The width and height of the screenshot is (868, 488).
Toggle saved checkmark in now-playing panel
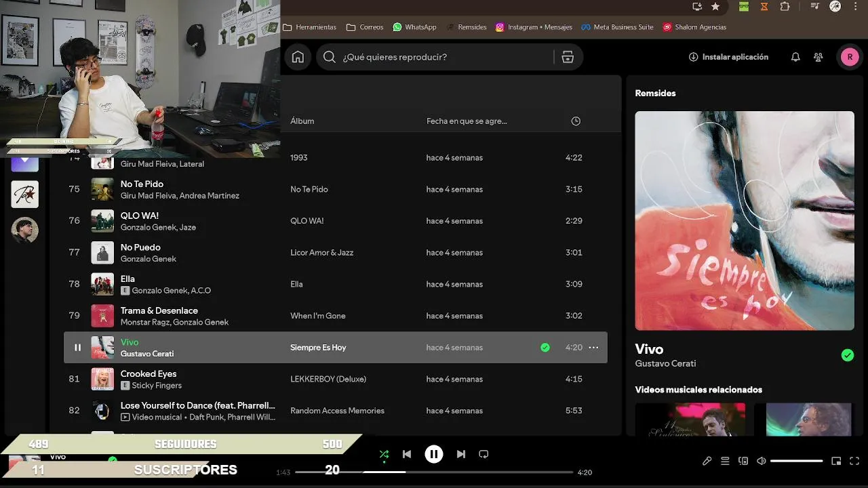848,355
